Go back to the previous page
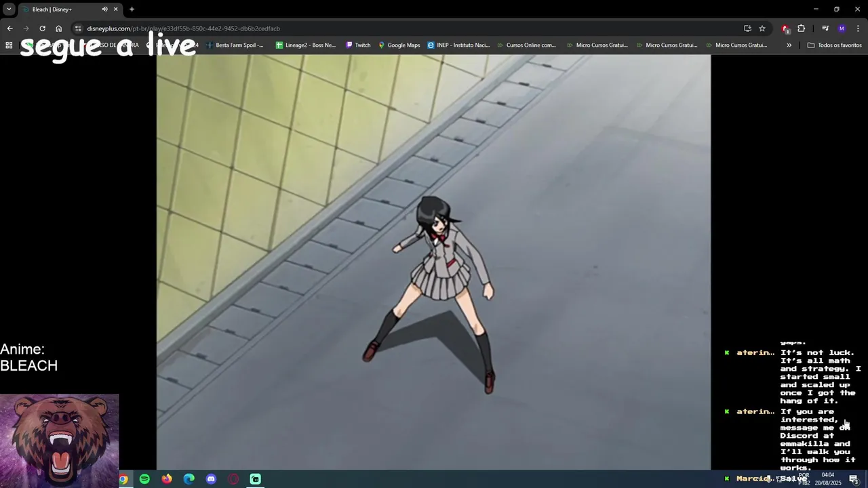This screenshot has height=488, width=868. coord(9,28)
